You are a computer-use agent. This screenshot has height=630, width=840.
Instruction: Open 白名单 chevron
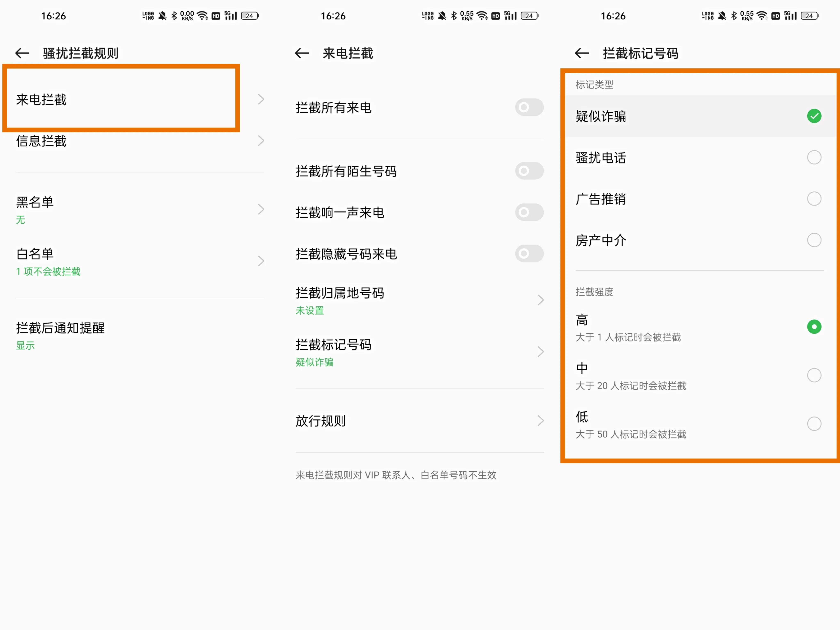tap(261, 261)
